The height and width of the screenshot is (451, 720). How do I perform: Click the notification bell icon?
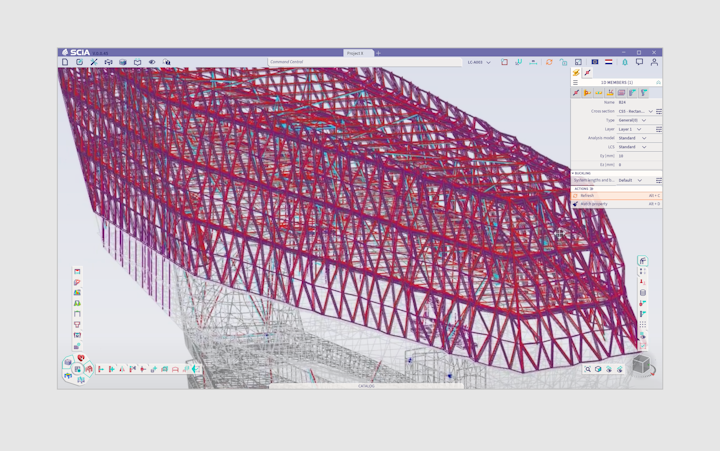click(x=625, y=62)
